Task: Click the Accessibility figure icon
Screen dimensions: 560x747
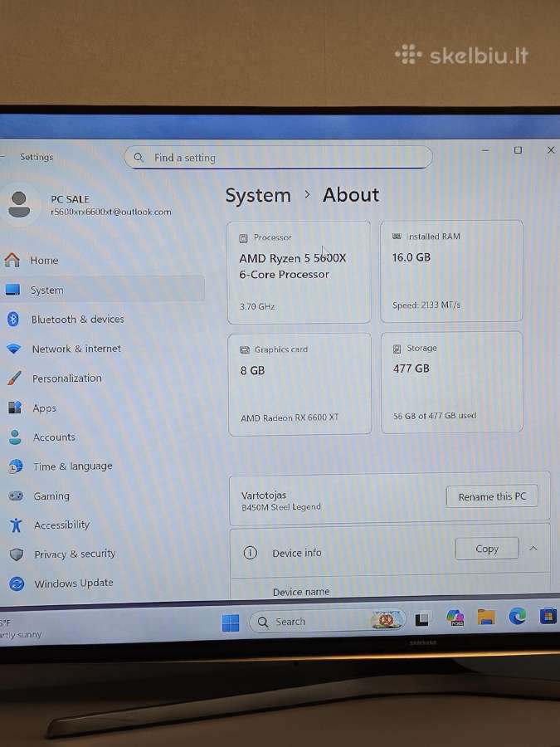Action: (17, 525)
